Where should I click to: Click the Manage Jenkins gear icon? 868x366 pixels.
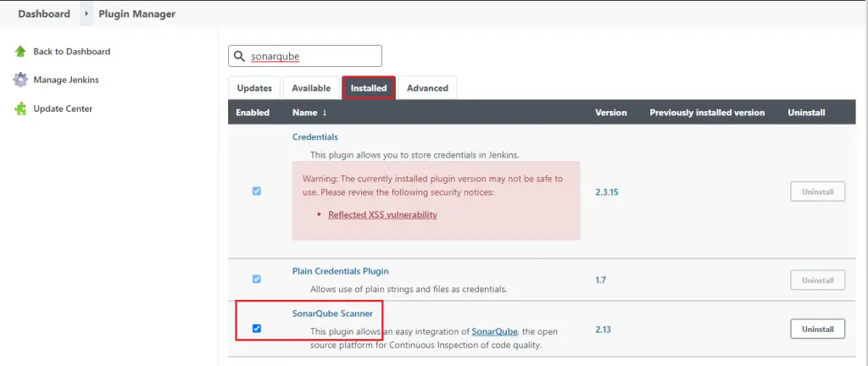pyautogui.click(x=20, y=80)
